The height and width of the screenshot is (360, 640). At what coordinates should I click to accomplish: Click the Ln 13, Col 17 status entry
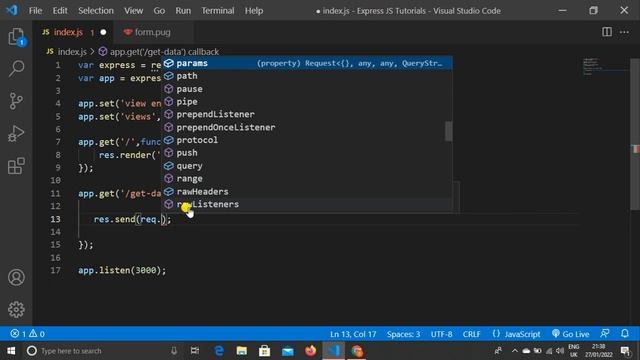[x=353, y=334]
